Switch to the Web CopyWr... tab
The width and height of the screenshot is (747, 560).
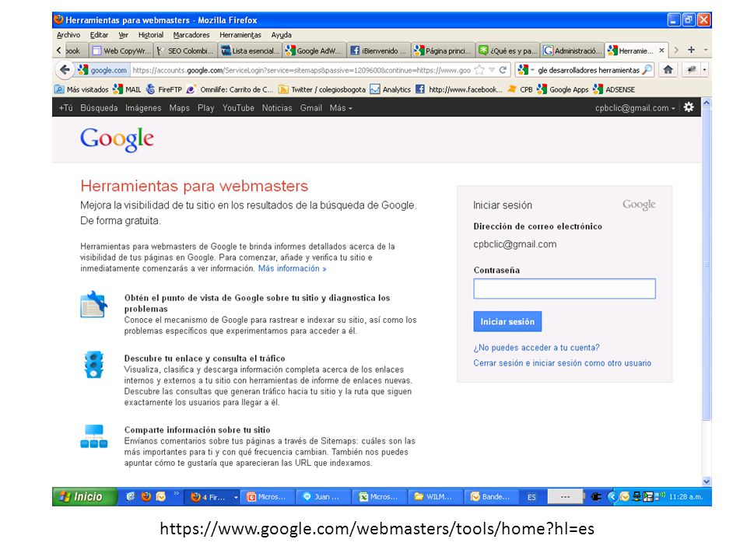[x=121, y=51]
